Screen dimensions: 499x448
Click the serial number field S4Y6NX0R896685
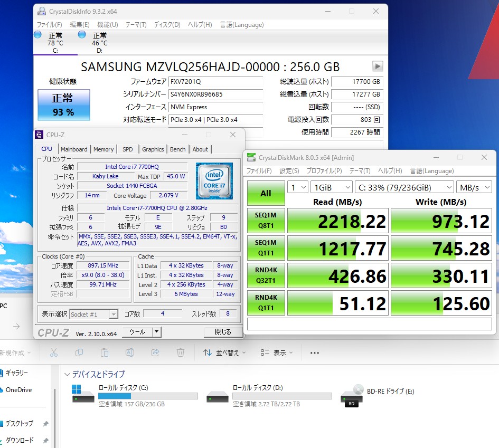pos(216,94)
